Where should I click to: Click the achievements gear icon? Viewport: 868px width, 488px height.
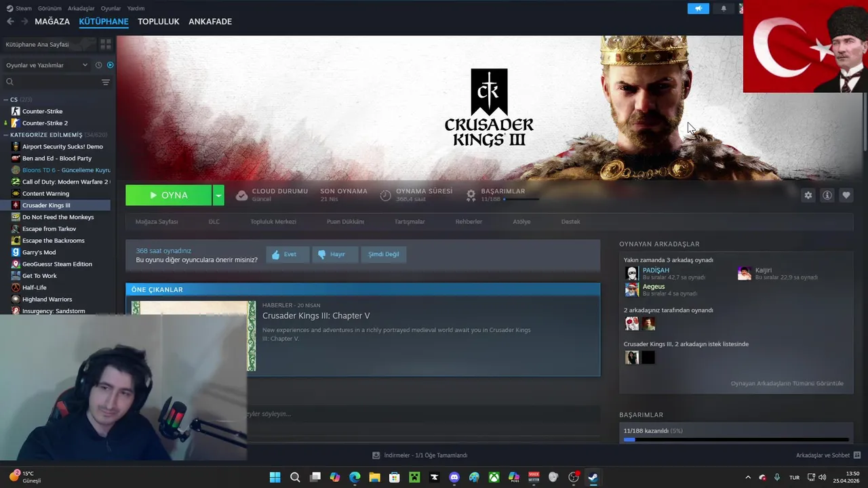click(471, 195)
